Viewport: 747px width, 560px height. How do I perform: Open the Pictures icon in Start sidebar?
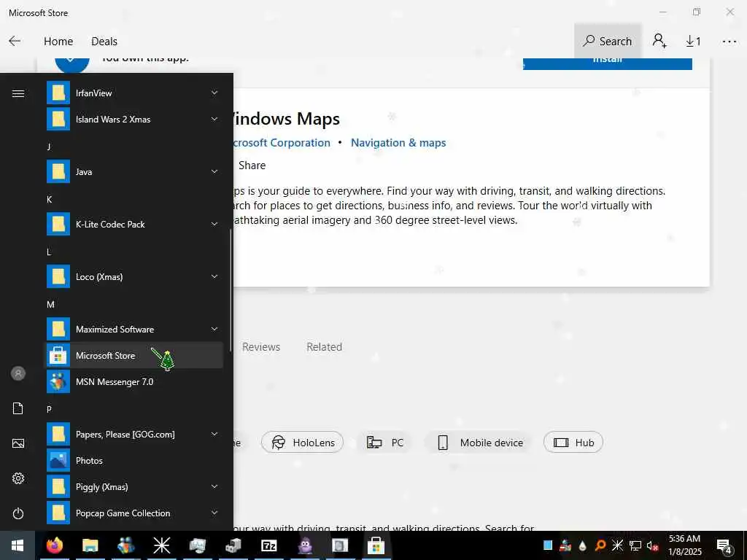click(x=18, y=443)
